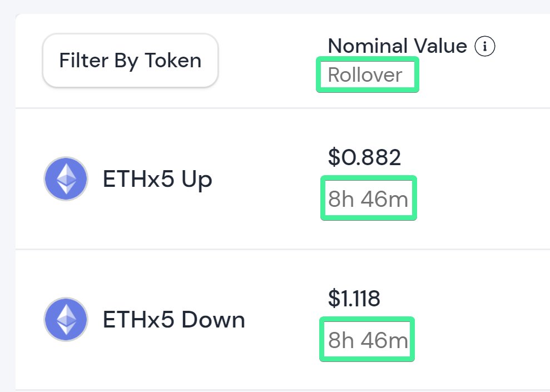550x392 pixels.
Task: Click the ETHx5 Up rollover timer 8h 46m
Action: 368,199
